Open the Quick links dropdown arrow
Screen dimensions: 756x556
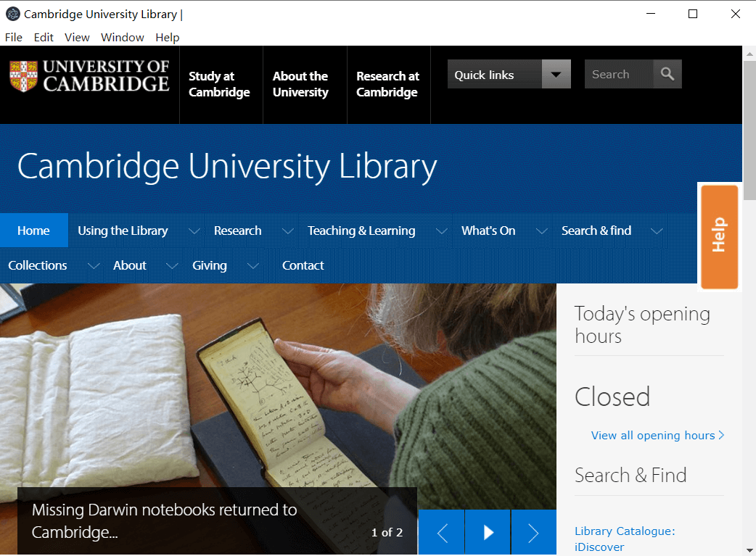(x=556, y=74)
